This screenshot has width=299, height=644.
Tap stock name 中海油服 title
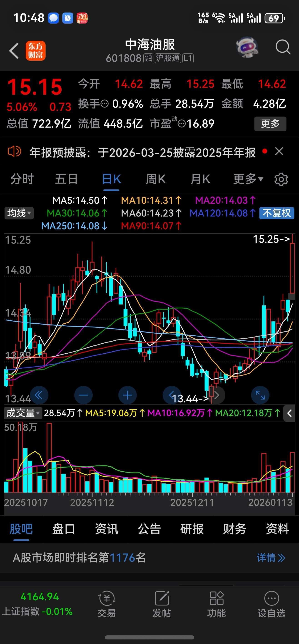[x=150, y=45]
